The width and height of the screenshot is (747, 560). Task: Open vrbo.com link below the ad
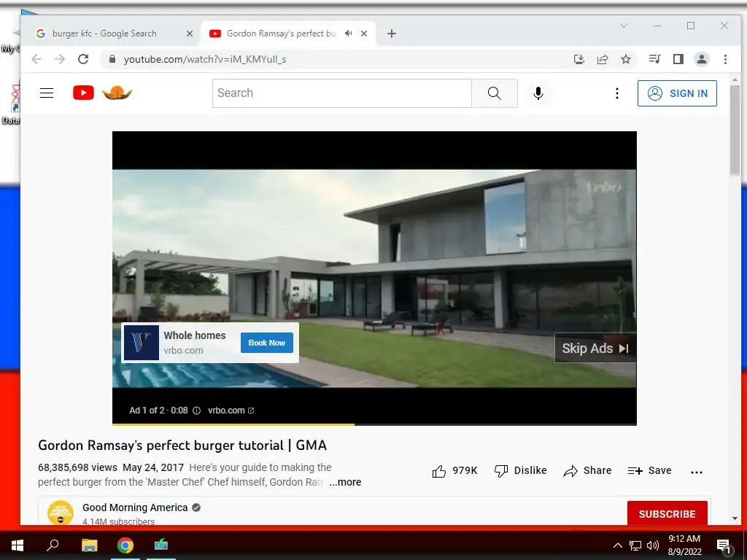[x=231, y=411]
